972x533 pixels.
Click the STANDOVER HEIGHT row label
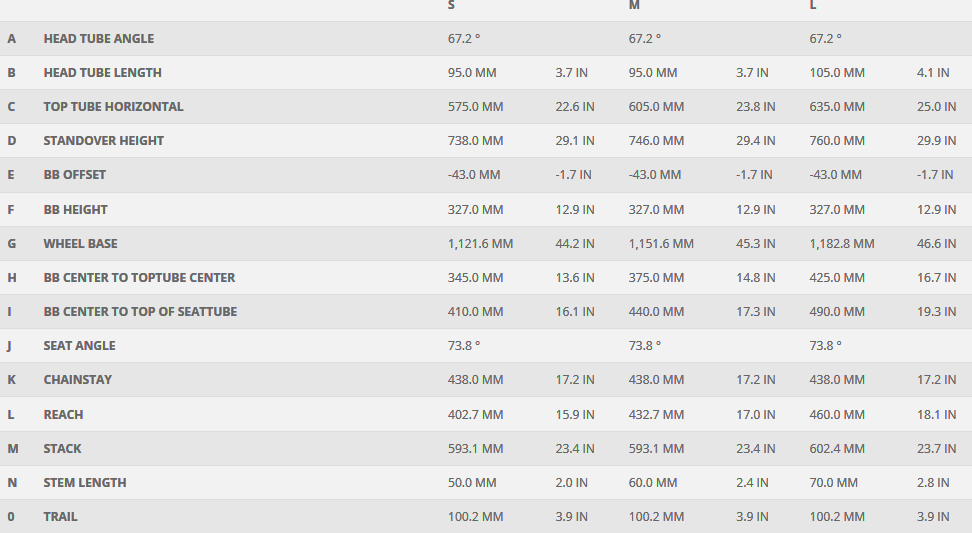tap(103, 141)
